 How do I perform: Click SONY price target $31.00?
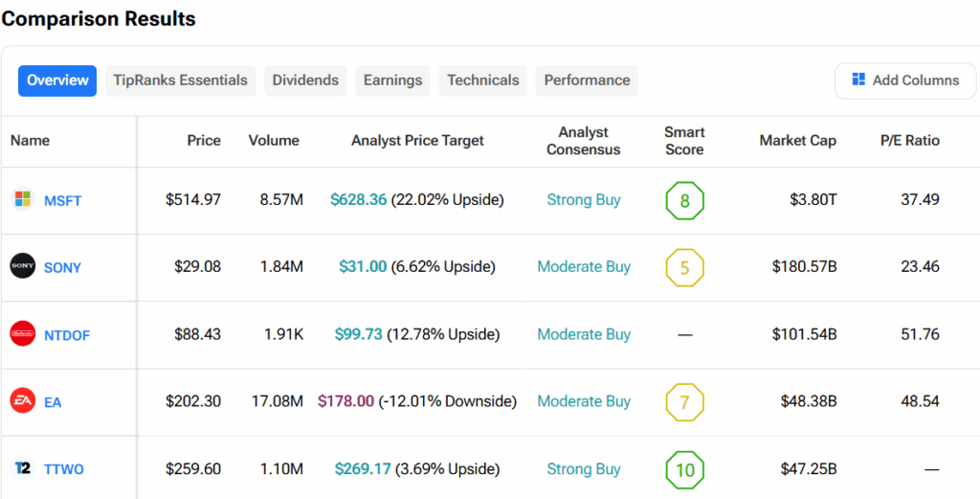coord(363,267)
